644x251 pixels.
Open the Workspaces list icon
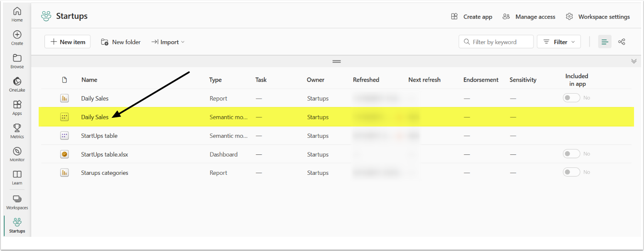click(x=17, y=201)
